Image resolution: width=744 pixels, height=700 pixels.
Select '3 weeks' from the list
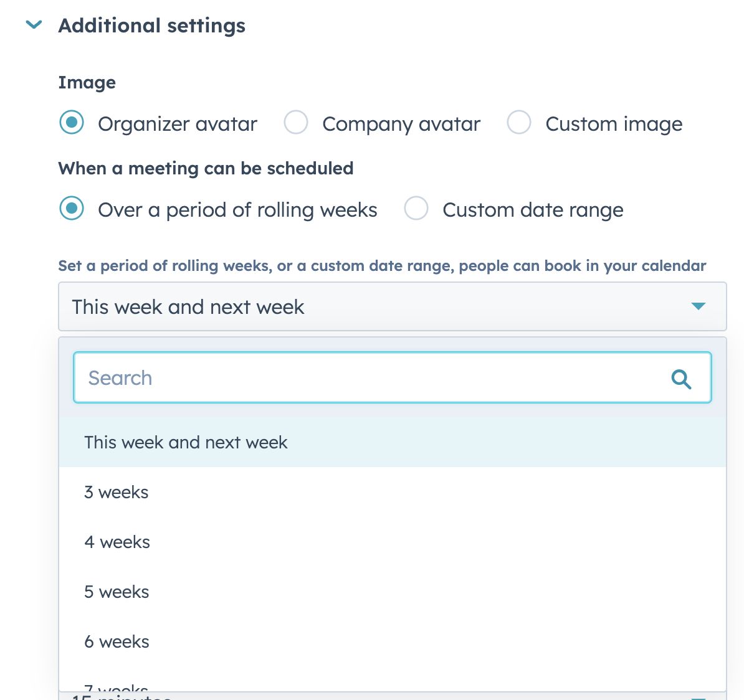click(117, 493)
